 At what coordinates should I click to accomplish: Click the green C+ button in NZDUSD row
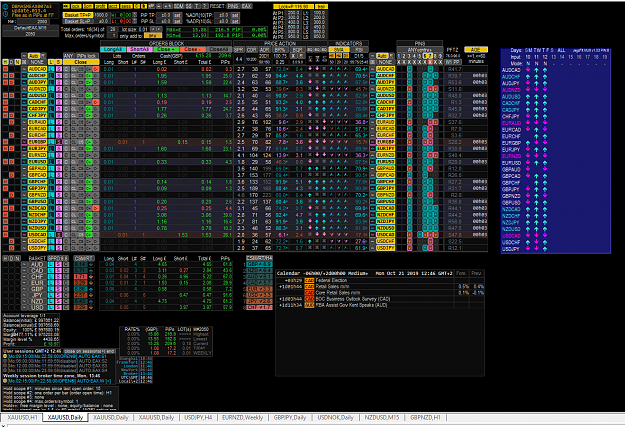point(88,228)
